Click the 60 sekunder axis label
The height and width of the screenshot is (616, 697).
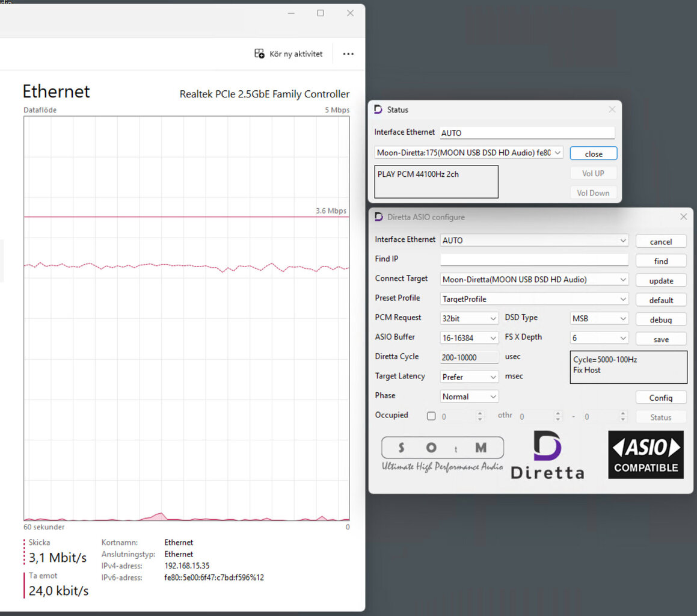44,527
